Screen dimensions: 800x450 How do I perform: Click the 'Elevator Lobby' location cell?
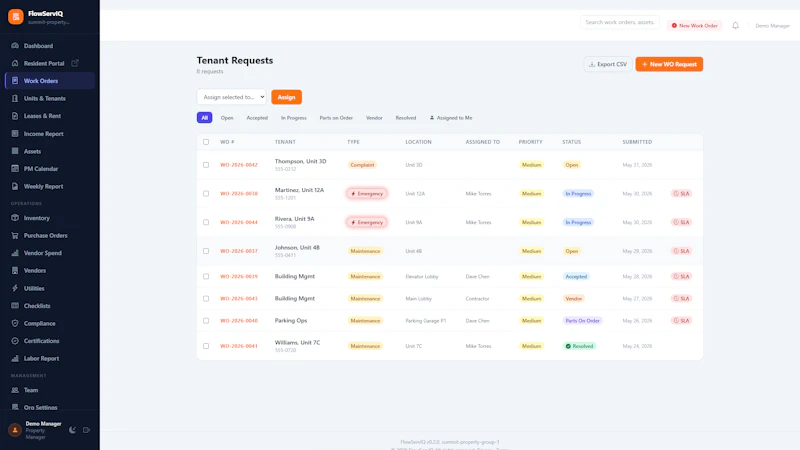pos(422,277)
